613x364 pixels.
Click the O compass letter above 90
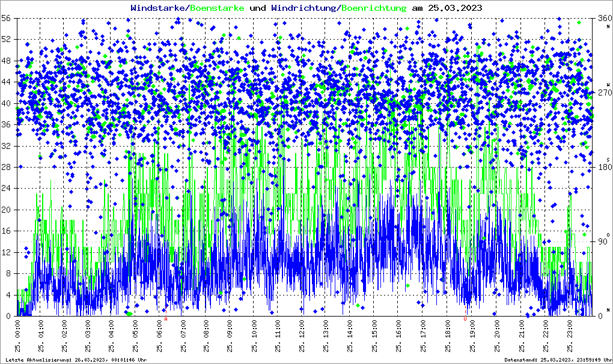pyautogui.click(x=608, y=234)
